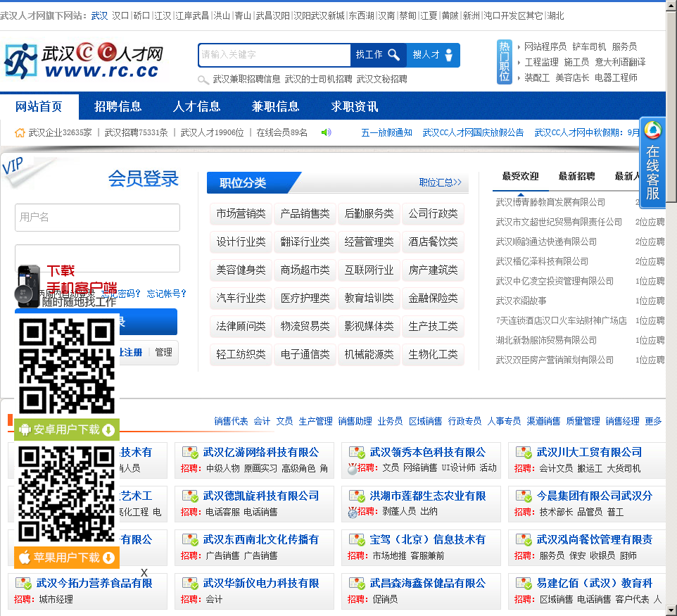The image size is (677, 616).
Task: Select the 金融保险类 job category
Action: pos(433,298)
